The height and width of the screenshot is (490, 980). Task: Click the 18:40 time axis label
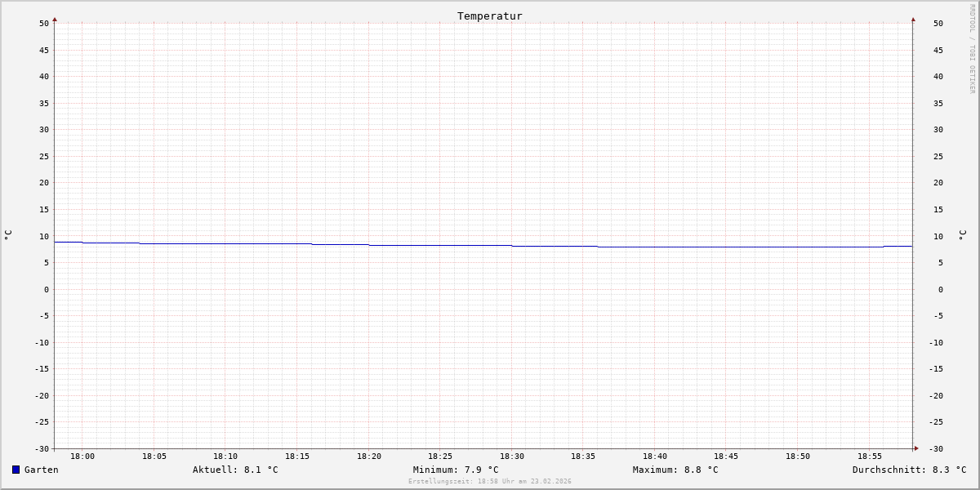point(655,456)
